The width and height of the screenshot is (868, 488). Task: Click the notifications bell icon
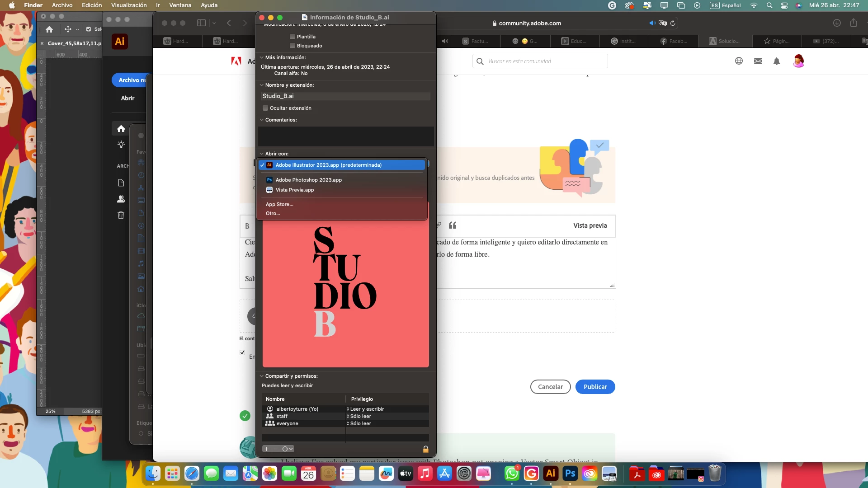tap(777, 61)
